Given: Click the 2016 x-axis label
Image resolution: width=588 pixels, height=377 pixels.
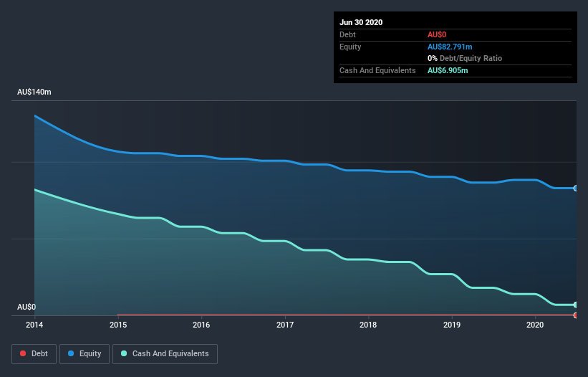Looking at the screenshot, I should tap(201, 325).
